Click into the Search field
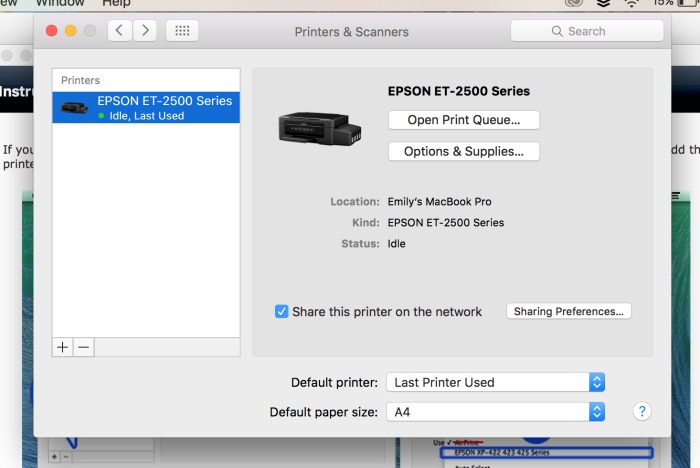Viewport: 700px width, 468px height. 587,31
